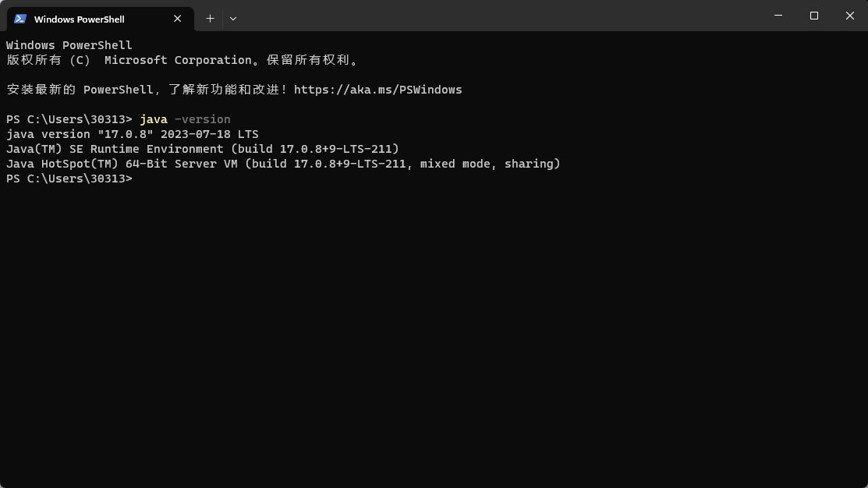
Task: Click the PowerShell icon in the tab
Action: [x=20, y=19]
